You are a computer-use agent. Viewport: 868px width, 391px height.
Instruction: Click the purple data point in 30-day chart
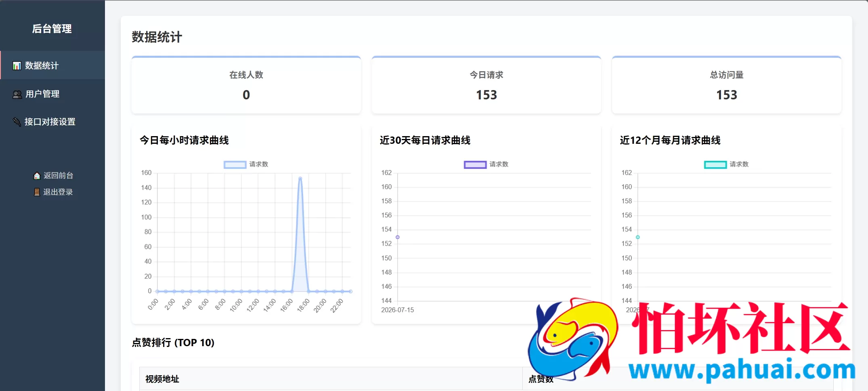pyautogui.click(x=398, y=237)
